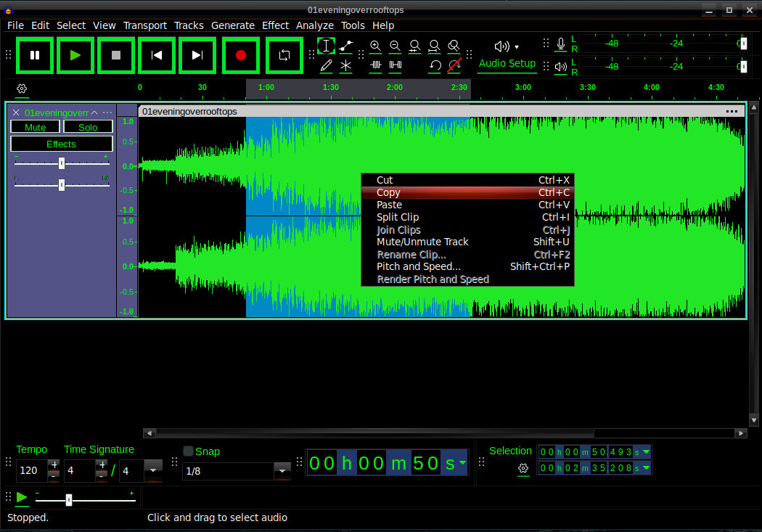Open the Transport menu
Image resolution: width=762 pixels, height=532 pixels.
pyautogui.click(x=145, y=25)
